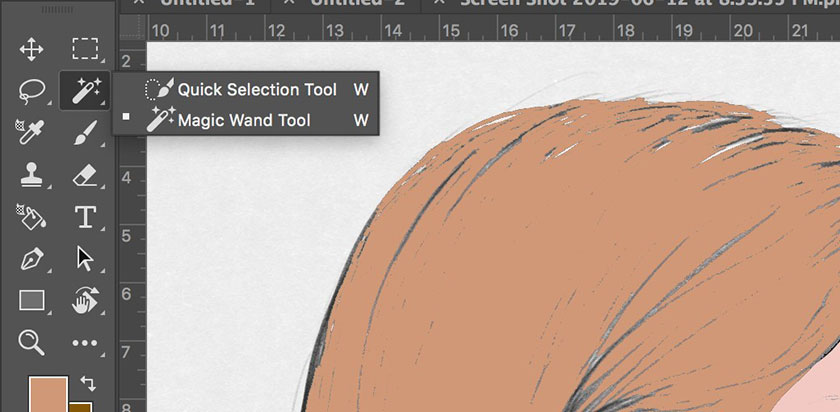The width and height of the screenshot is (840, 412).
Task: Open the foreground color picker swatch
Action: (48, 394)
